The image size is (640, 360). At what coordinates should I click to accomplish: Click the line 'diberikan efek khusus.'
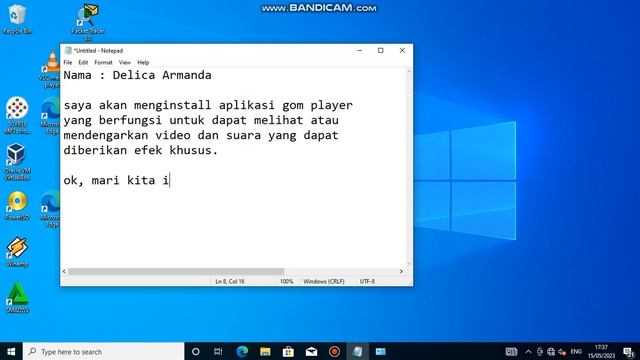click(140, 150)
